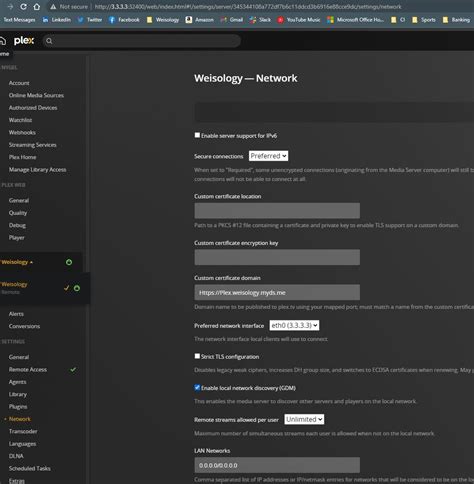The image size is (474, 484).
Task: Click the Not secure warning icon
Action: [x=53, y=7]
